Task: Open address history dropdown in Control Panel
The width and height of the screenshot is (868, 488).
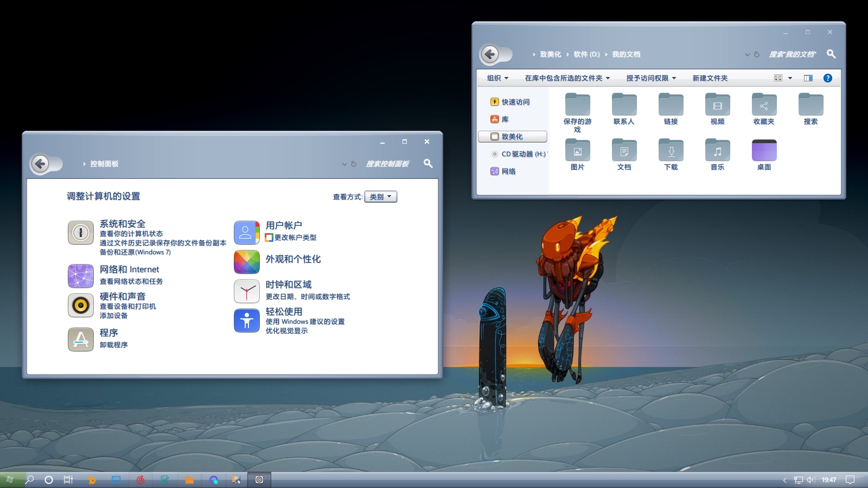Action: [344, 164]
